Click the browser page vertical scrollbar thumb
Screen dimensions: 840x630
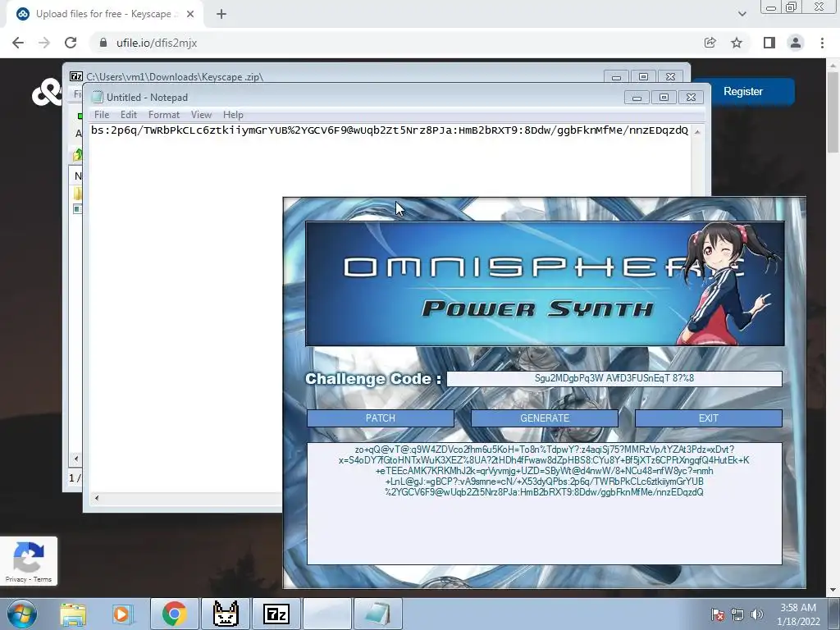click(833, 112)
